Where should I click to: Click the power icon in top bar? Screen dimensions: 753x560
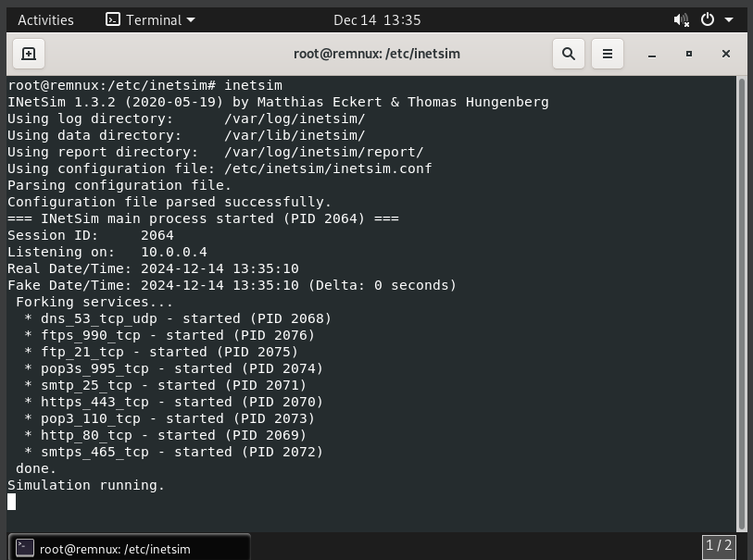pyautogui.click(x=708, y=19)
